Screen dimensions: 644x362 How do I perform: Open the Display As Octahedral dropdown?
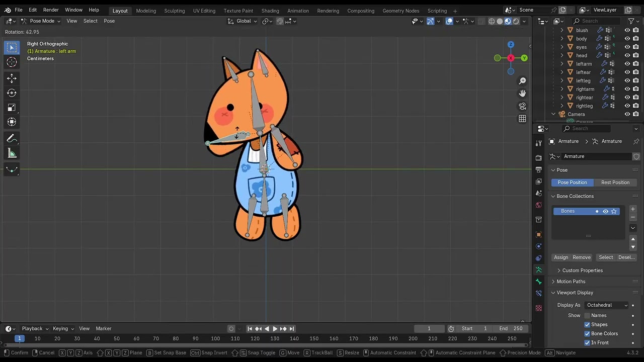click(607, 305)
